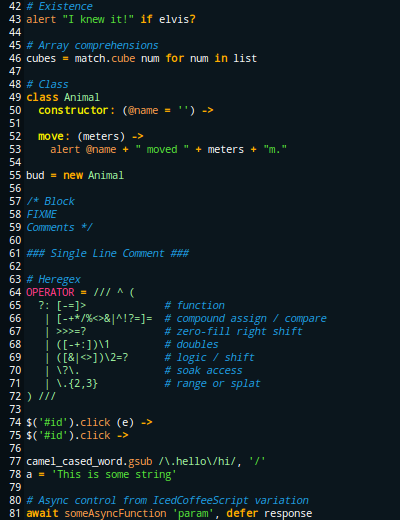Click the "await" keyword on line 81
The height and width of the screenshot is (520, 400).
(x=42, y=513)
